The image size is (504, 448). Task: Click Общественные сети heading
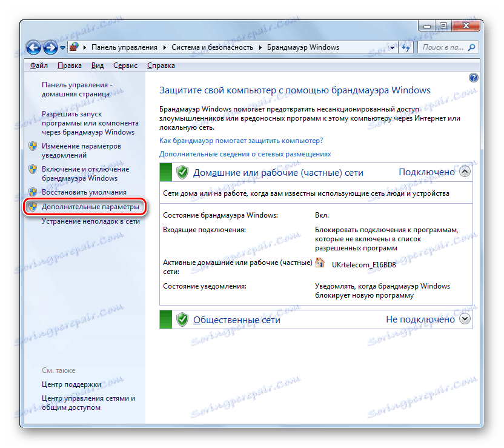pyautogui.click(x=237, y=320)
